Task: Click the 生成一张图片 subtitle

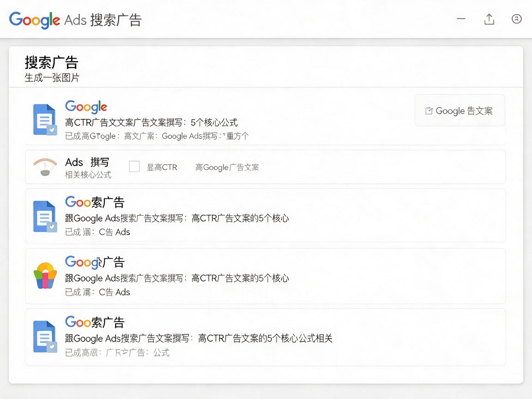Action: [x=52, y=78]
